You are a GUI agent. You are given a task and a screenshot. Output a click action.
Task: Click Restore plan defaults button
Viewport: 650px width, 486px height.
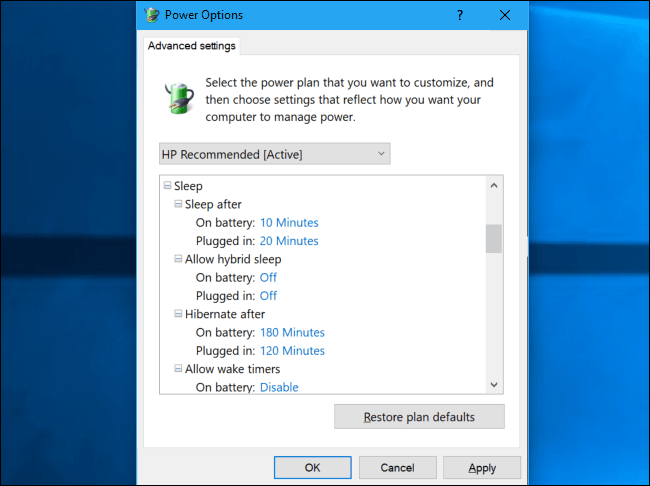(x=419, y=417)
